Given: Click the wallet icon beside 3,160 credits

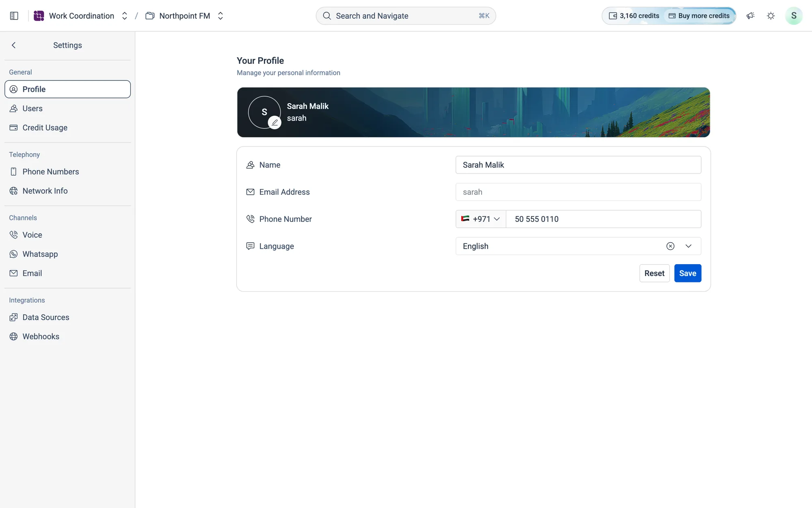Looking at the screenshot, I should [x=613, y=16].
